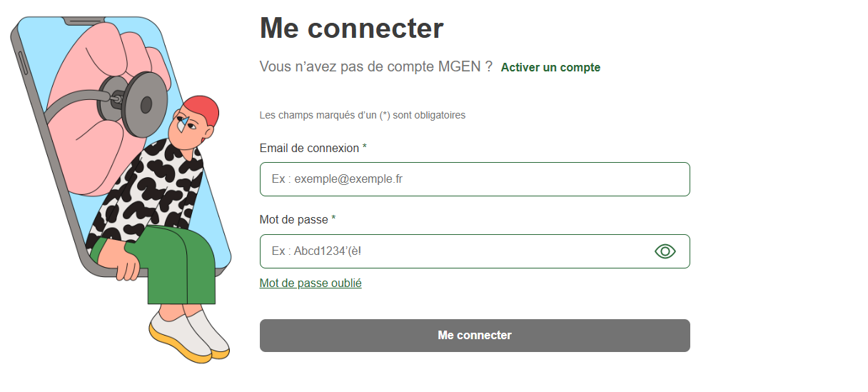Viewport: 868px width, 392px height.
Task: Click the Email de connexion label
Action: click(309, 148)
